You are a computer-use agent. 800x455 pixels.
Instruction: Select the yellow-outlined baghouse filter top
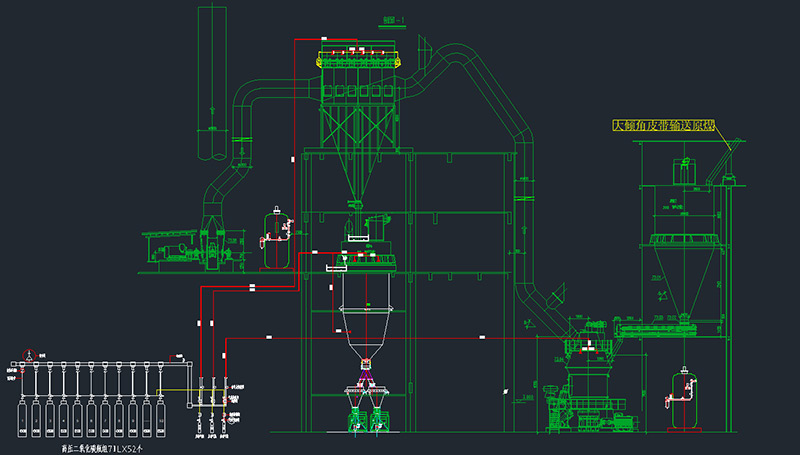[360, 60]
